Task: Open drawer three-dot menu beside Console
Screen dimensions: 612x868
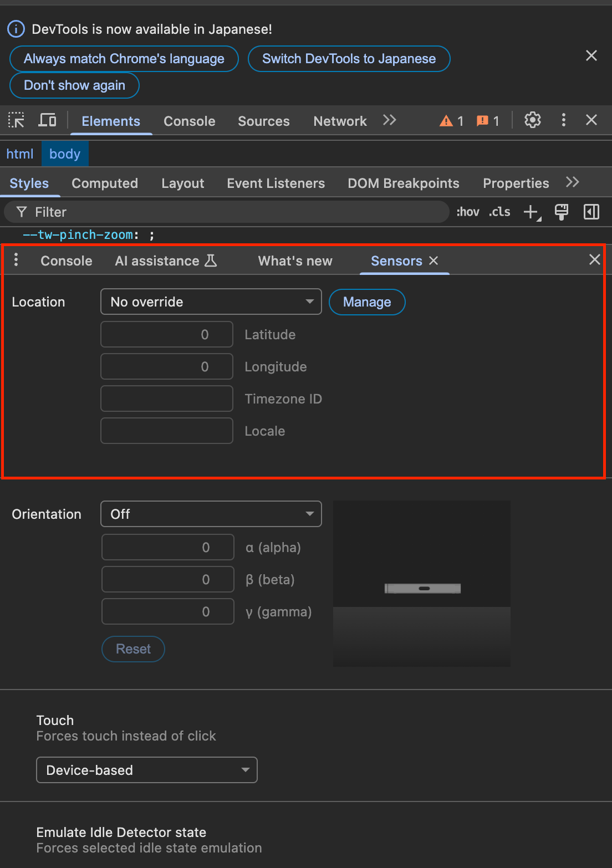Action: coord(16,260)
